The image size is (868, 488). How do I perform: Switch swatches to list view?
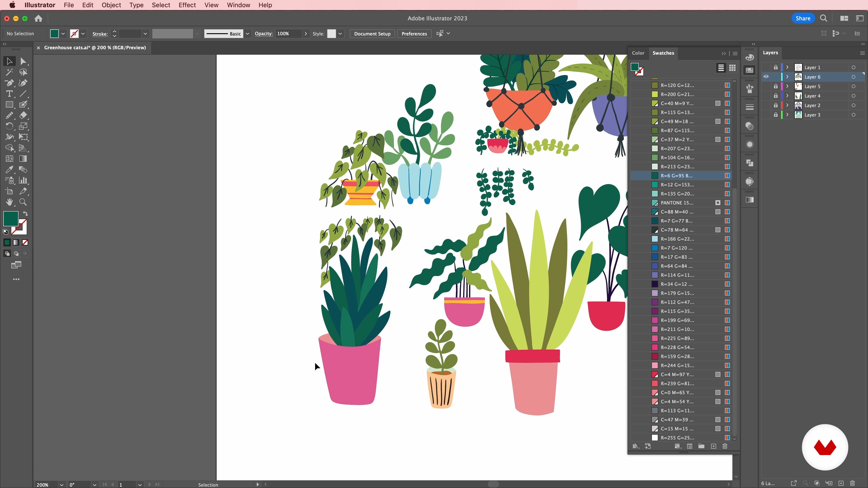[x=721, y=68]
